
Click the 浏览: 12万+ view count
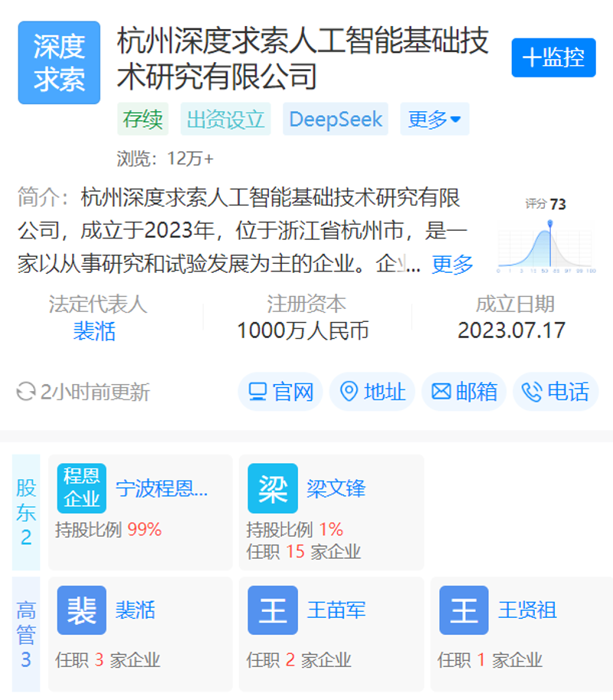coord(165,159)
